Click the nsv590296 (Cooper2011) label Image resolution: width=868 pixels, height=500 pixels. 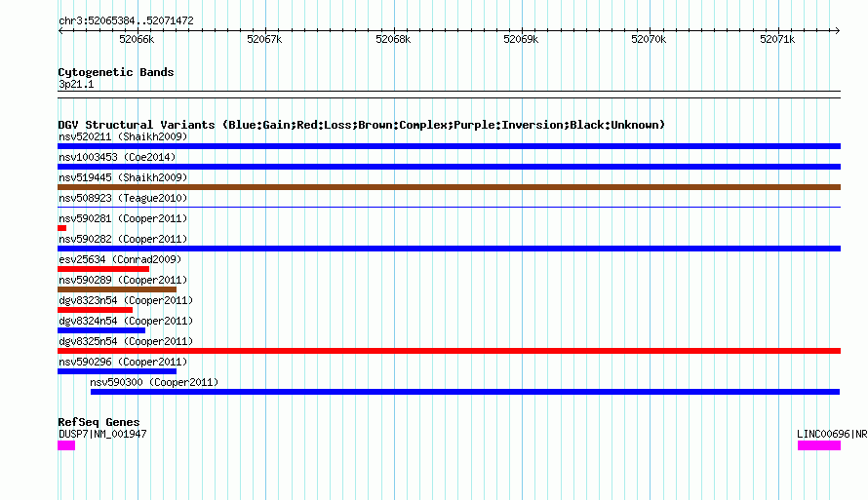coord(123,362)
